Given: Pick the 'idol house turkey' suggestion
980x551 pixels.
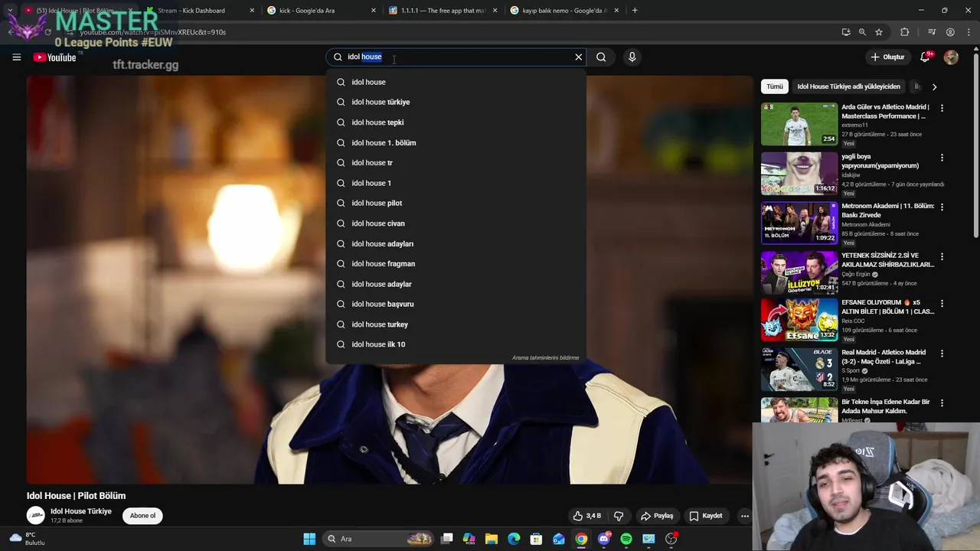Looking at the screenshot, I should click(x=456, y=324).
